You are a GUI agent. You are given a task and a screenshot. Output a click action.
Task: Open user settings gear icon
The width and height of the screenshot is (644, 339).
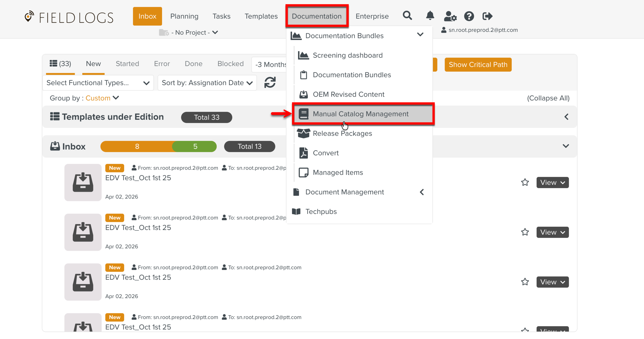pos(450,16)
